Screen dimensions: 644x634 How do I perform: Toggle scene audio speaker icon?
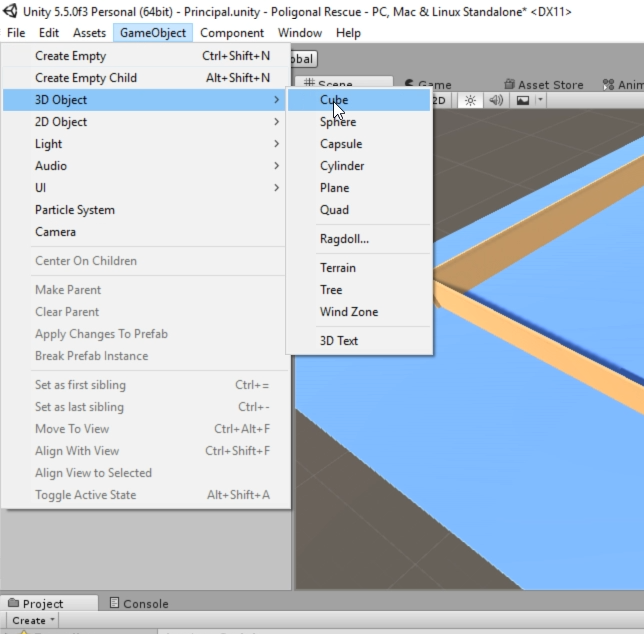coord(496,100)
